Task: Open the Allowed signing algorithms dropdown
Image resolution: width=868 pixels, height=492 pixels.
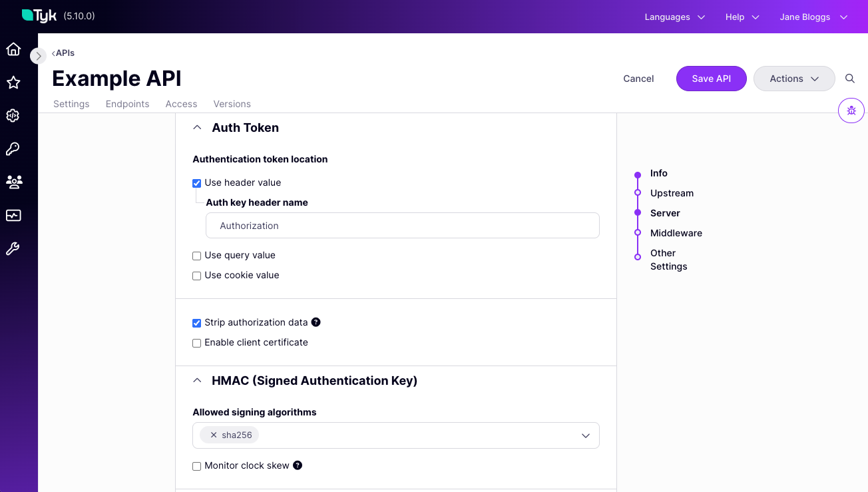Action: click(585, 435)
